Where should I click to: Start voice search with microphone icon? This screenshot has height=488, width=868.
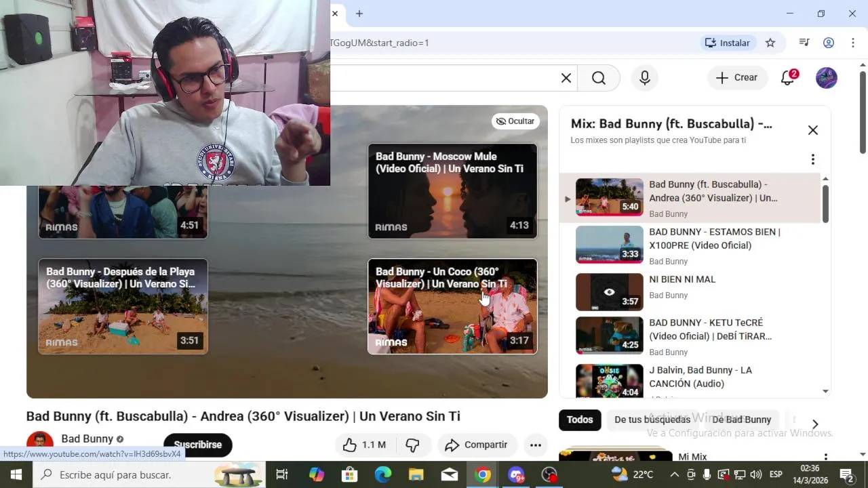pos(645,78)
